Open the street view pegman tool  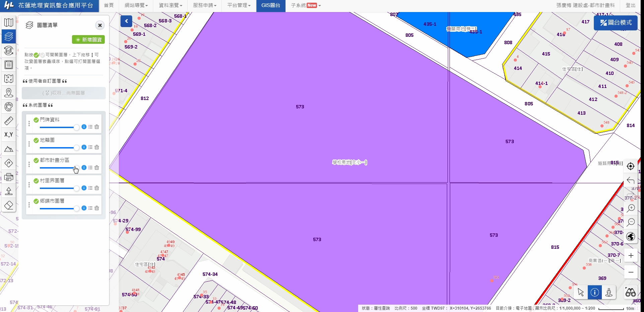pos(609,293)
